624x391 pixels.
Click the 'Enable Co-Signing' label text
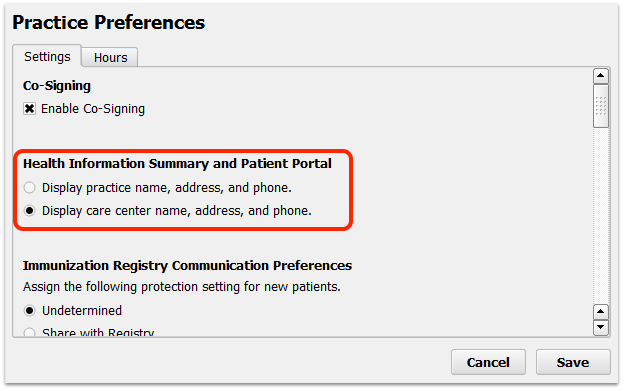click(x=93, y=109)
